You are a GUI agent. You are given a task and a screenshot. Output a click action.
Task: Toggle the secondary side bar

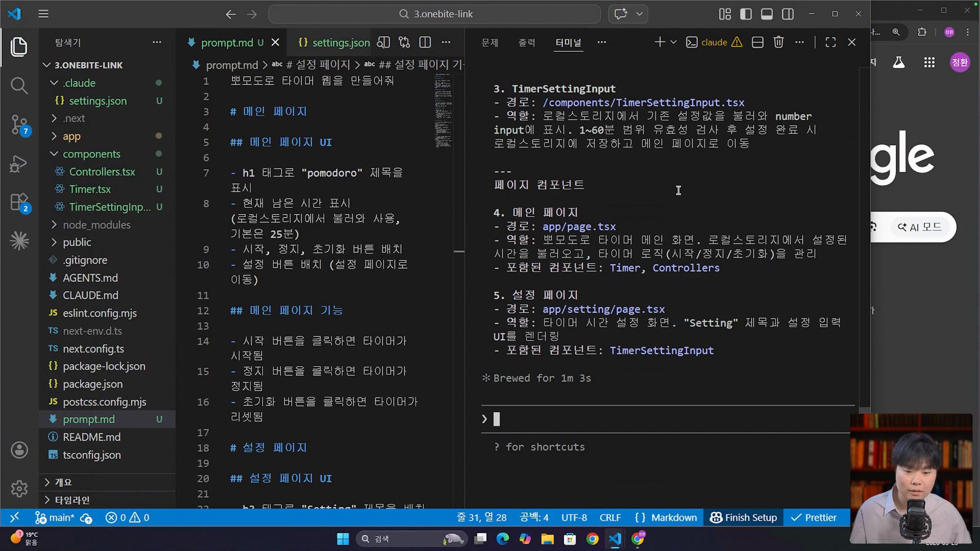point(788,14)
